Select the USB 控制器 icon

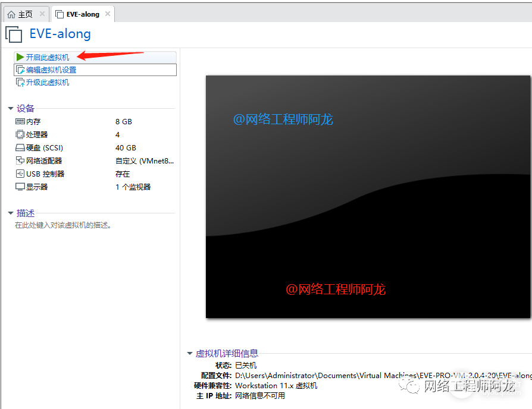pyautogui.click(x=20, y=174)
